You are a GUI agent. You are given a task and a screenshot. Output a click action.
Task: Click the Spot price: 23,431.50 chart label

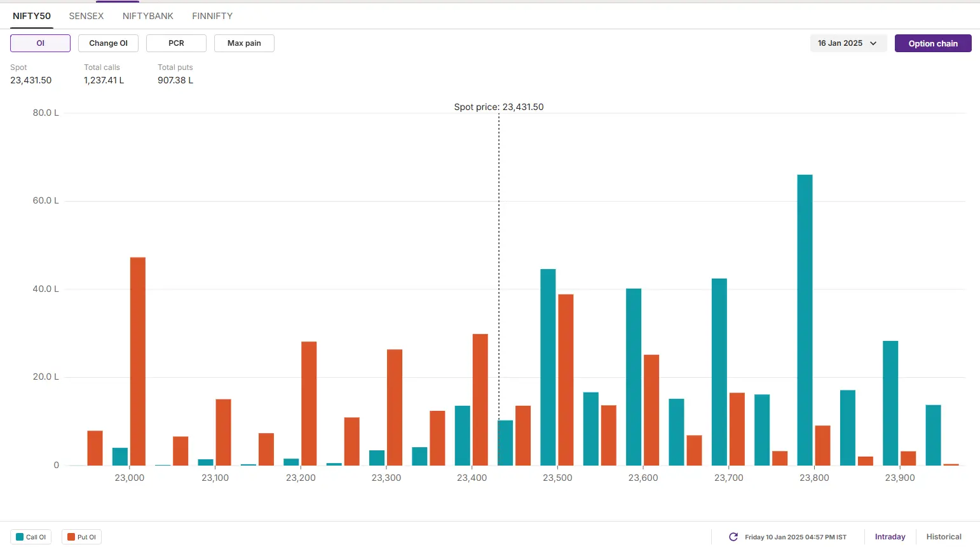[x=499, y=107]
